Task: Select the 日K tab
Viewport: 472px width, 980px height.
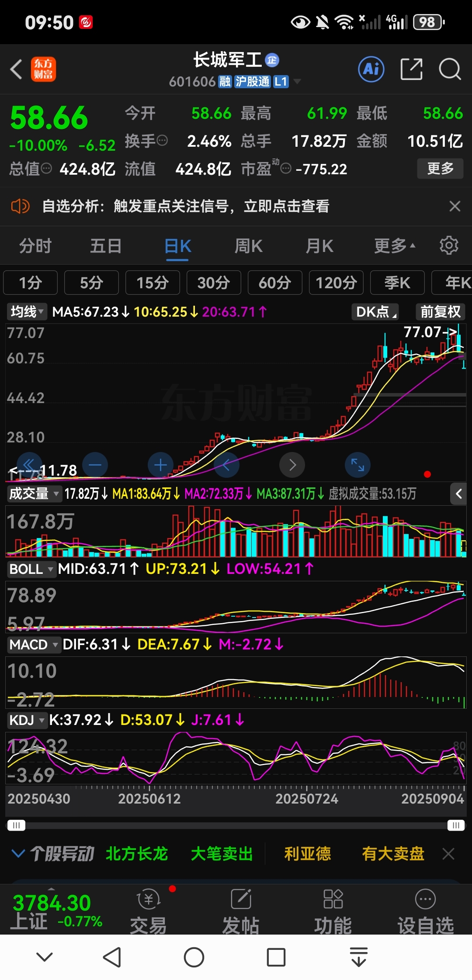Action: pos(177,246)
